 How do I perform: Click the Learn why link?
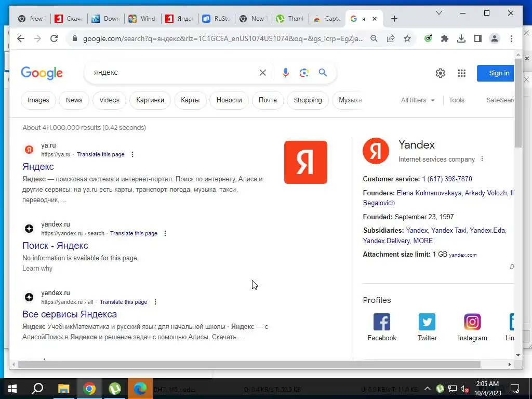tap(37, 269)
